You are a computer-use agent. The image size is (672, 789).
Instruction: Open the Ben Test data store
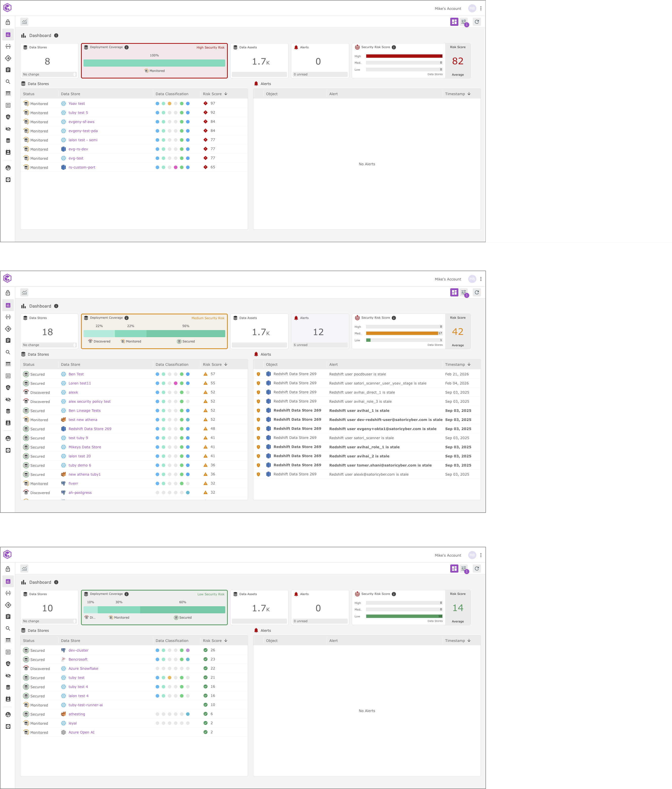[x=76, y=374]
